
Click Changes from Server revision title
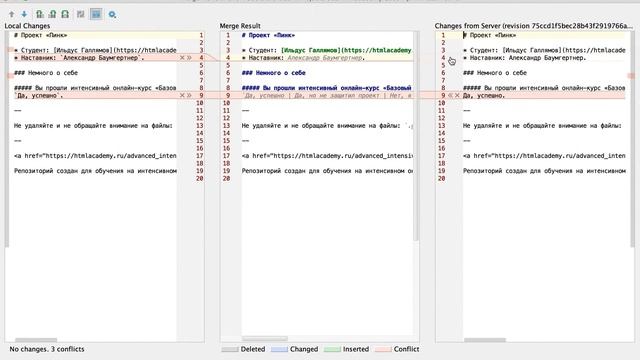(x=534, y=26)
